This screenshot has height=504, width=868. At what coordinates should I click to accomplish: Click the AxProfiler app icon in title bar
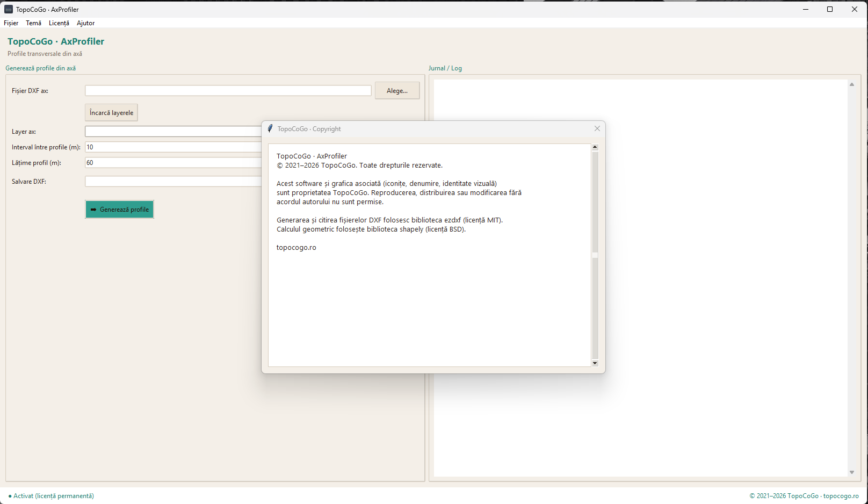pyautogui.click(x=9, y=9)
